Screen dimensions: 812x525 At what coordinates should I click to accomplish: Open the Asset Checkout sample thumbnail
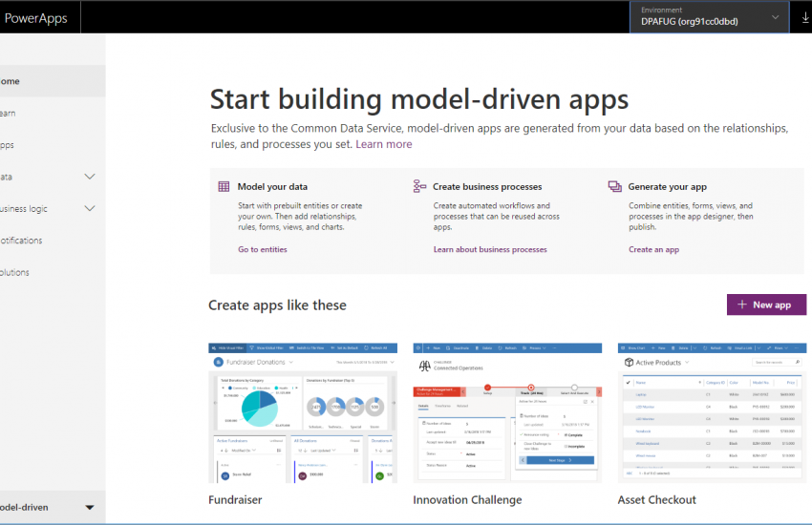(x=712, y=412)
